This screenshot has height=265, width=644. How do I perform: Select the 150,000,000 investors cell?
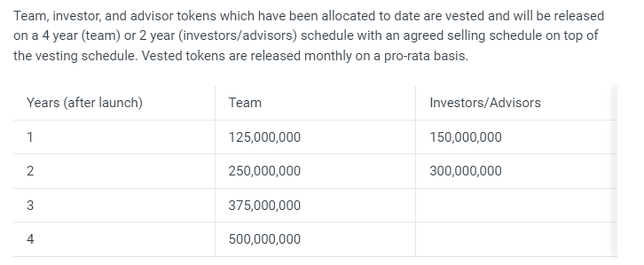465,137
